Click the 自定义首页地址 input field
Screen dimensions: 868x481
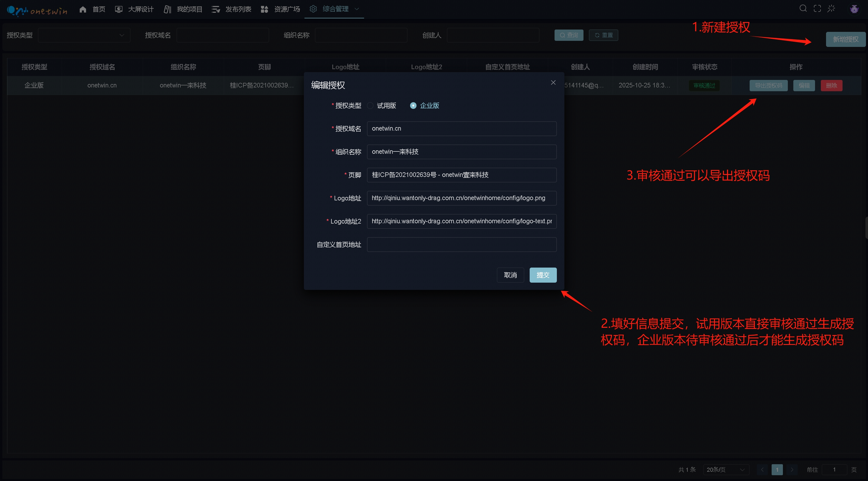click(x=461, y=244)
